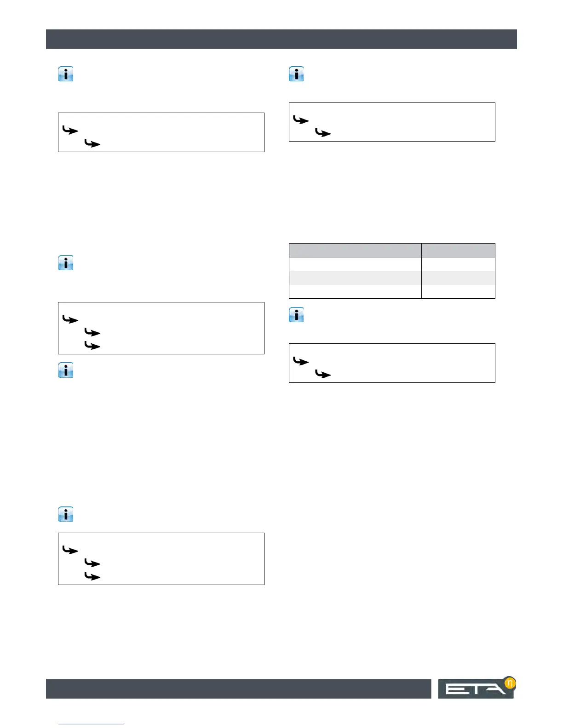The image size is (563, 728).
Task: Click the dark footer bar beside the ETA logo
Action: [x=238, y=688]
